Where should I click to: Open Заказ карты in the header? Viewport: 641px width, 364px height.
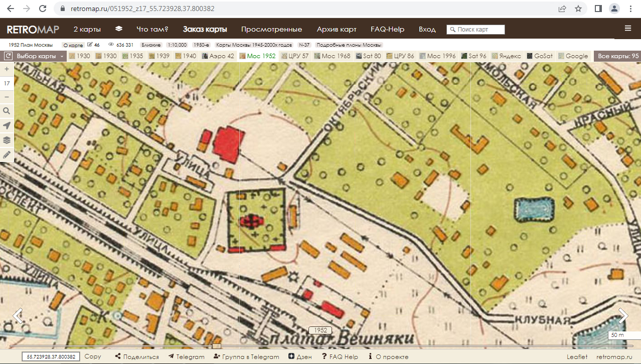coord(205,29)
